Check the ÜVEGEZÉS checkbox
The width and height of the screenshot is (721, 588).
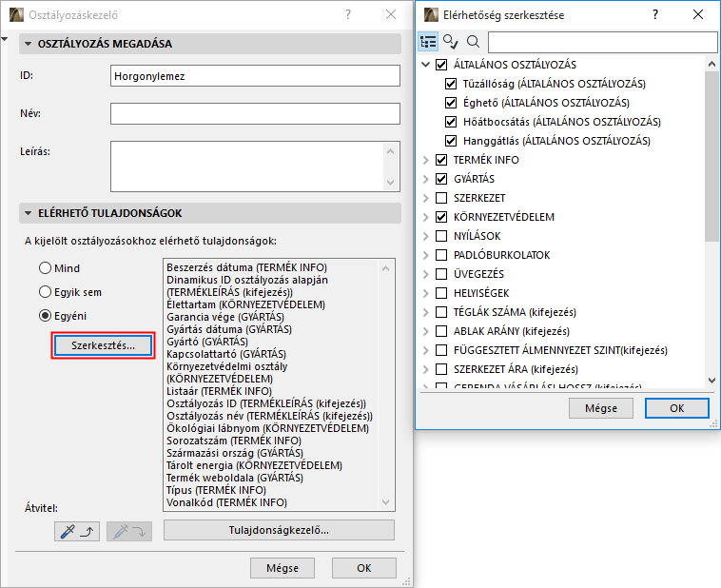(441, 274)
